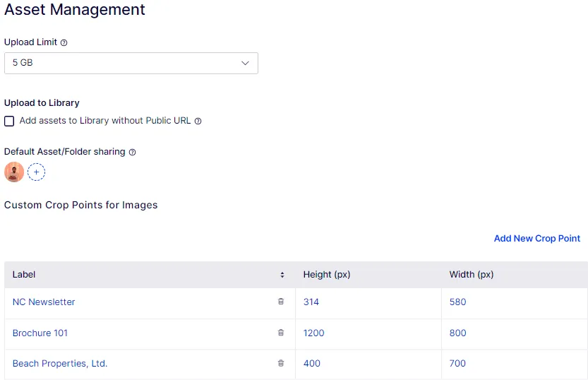Select height value 314
Image resolution: width=588 pixels, height=380 pixels.
point(311,302)
